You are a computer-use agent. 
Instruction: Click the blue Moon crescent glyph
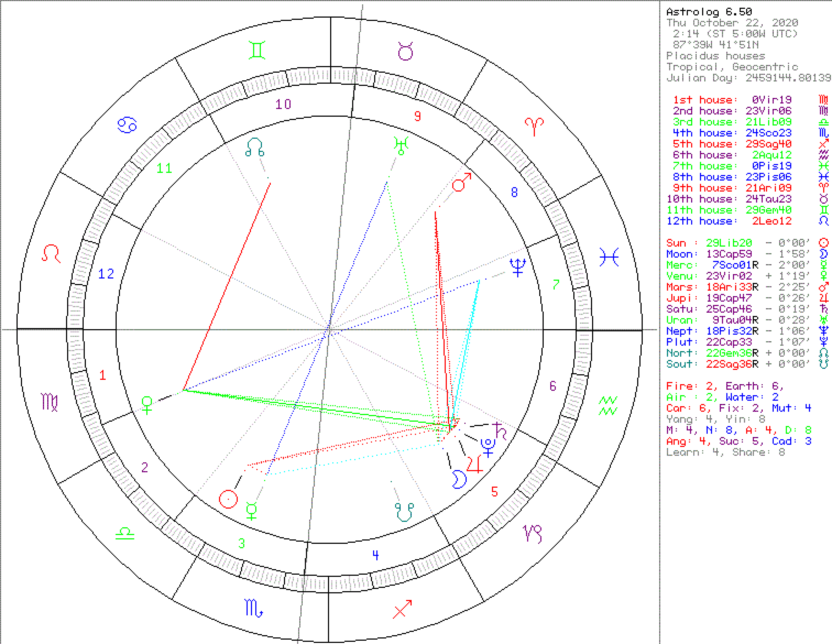[459, 479]
